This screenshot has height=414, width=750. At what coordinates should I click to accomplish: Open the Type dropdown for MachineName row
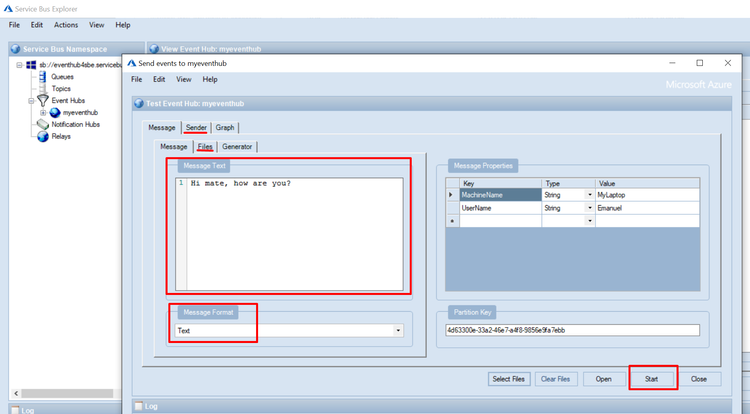[590, 195]
